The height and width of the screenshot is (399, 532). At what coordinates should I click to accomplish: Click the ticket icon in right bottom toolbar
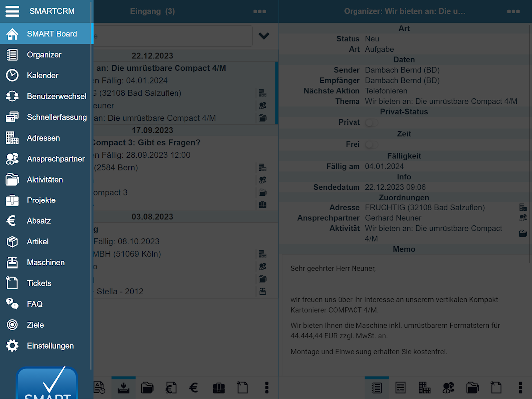click(496, 388)
